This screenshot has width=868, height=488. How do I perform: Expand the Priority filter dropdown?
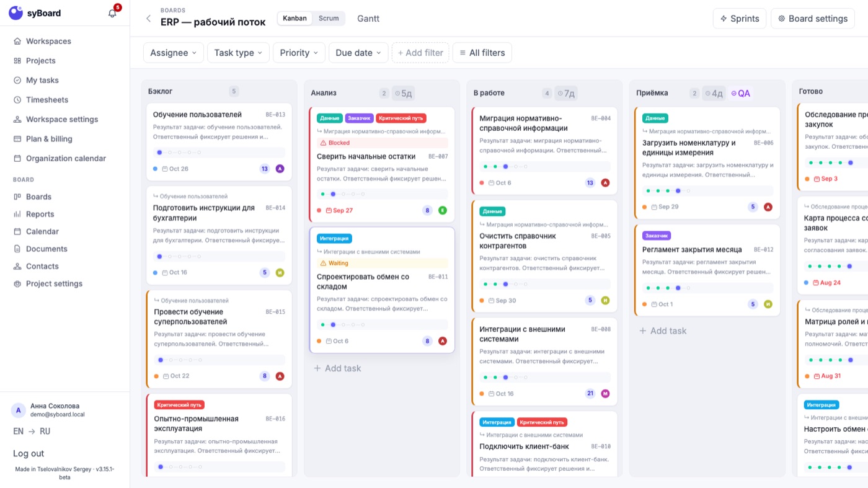(x=299, y=53)
